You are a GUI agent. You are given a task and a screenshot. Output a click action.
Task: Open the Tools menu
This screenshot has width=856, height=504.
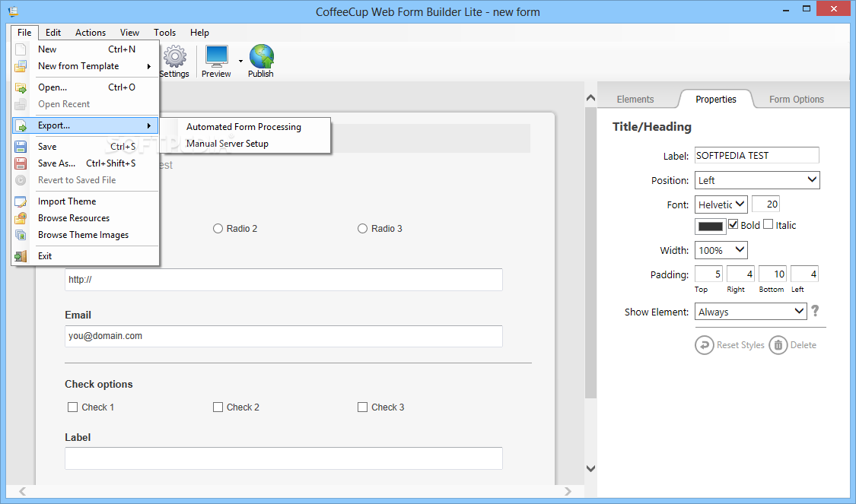pos(164,33)
